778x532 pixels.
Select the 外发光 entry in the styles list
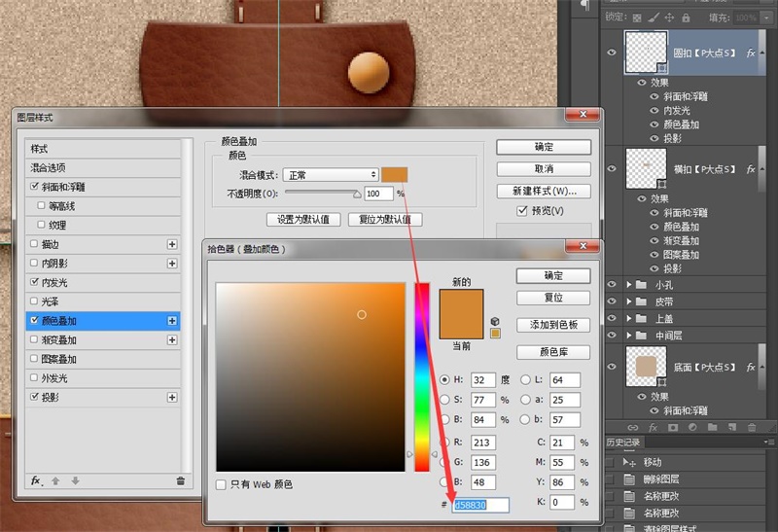tap(103, 378)
